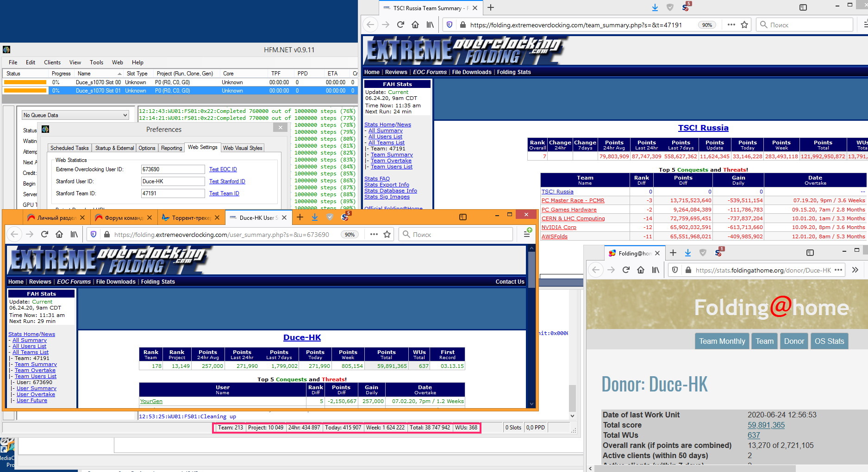Viewport: 868px width, 472px height.
Task: Click the Test EOC ID link
Action: point(223,169)
